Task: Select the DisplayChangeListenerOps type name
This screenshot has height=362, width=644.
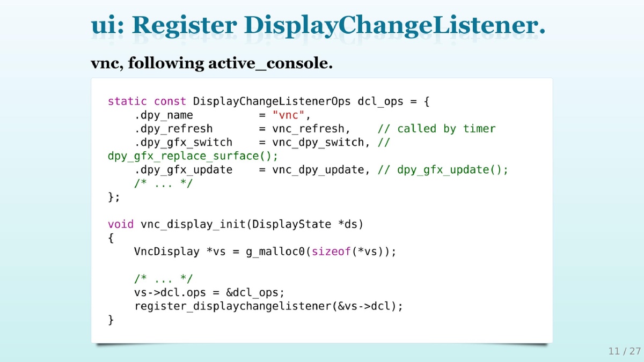Action: coord(272,101)
